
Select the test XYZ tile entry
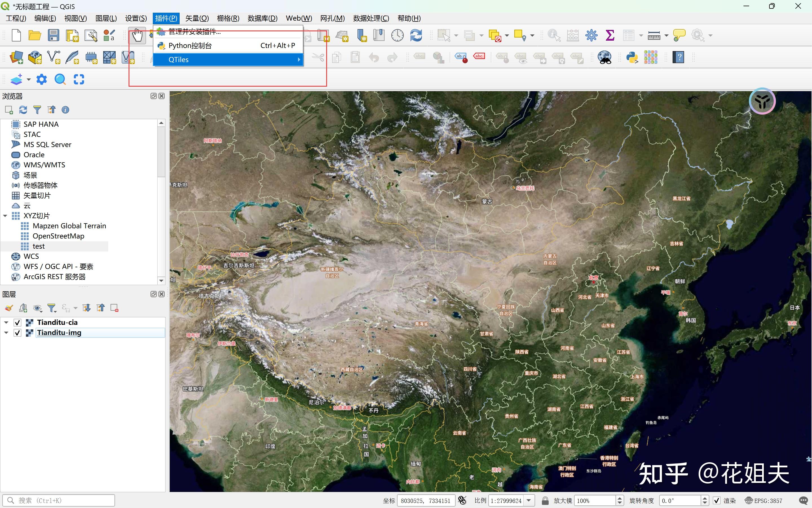[x=39, y=246]
